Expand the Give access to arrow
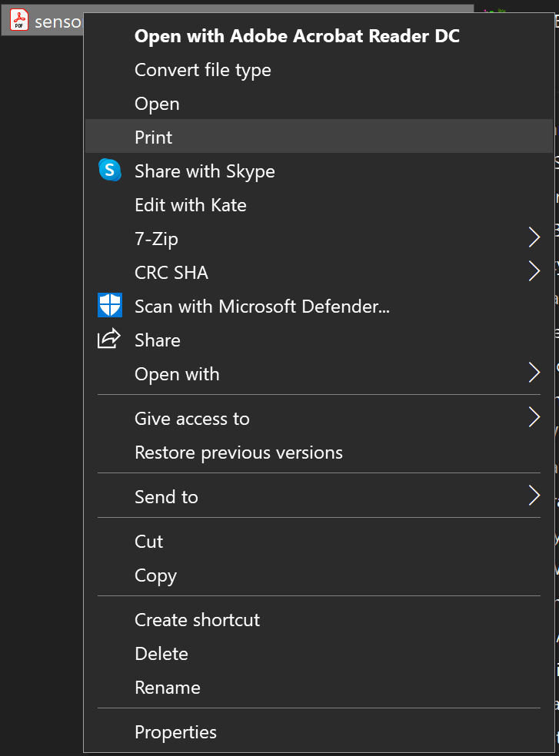 tap(534, 418)
